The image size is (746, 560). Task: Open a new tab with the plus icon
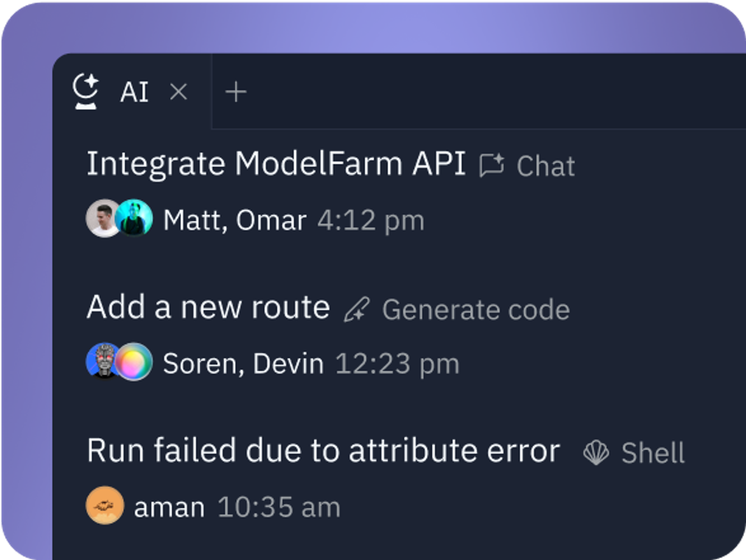(x=236, y=91)
